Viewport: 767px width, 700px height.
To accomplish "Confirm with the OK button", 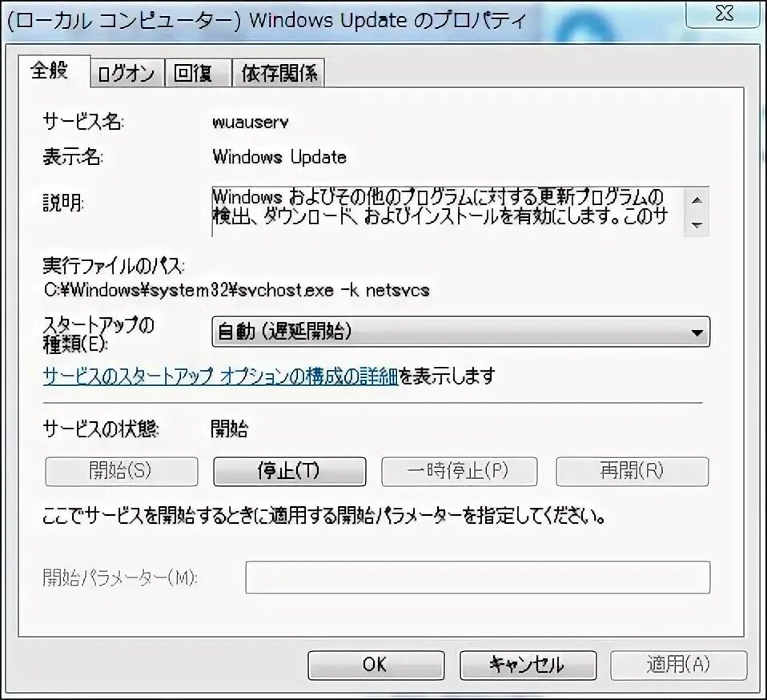I will click(x=375, y=666).
